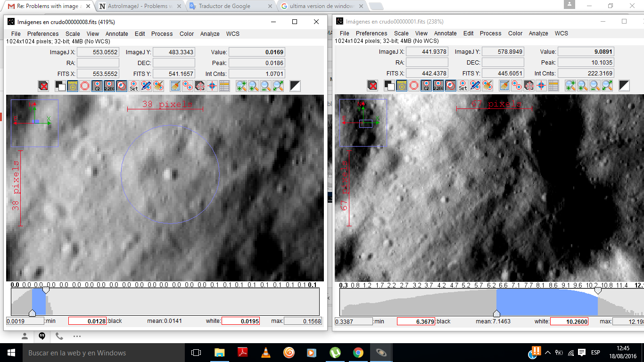
Task: Open the Scale menu in 00000008.fits window
Action: point(73,34)
